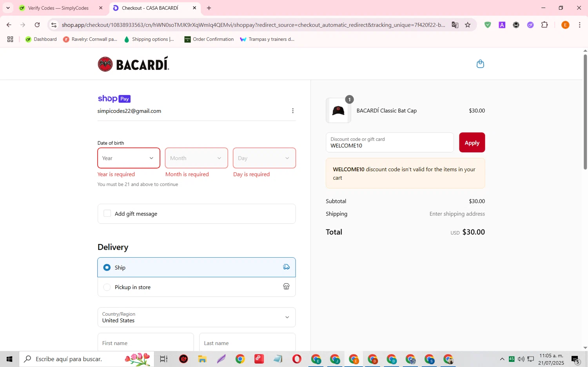Open a new browser tab
This screenshot has width=588, height=367.
pyautogui.click(x=209, y=8)
